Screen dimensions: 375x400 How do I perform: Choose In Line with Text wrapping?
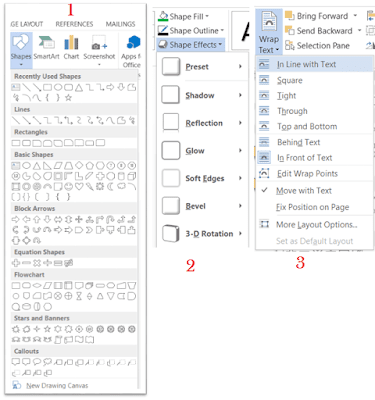314,64
